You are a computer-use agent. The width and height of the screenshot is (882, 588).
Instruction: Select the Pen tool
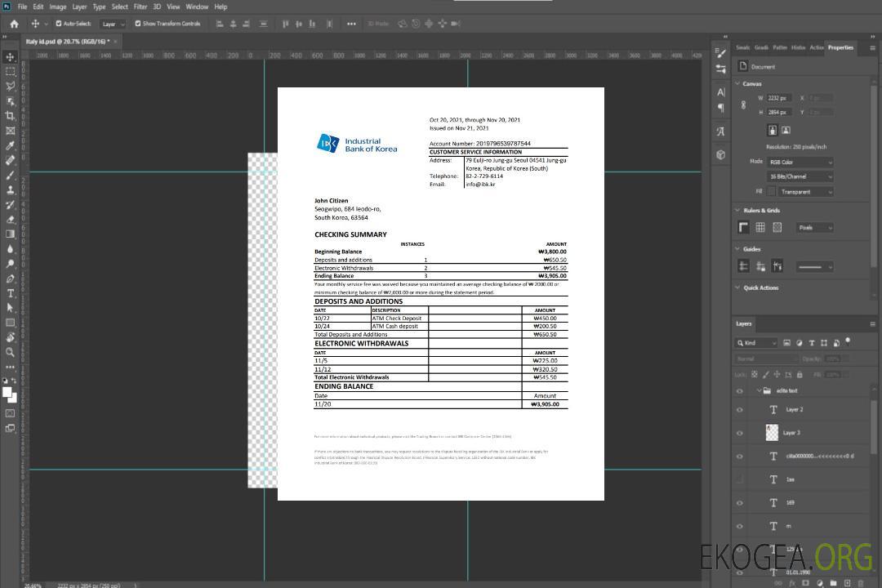[x=10, y=278]
